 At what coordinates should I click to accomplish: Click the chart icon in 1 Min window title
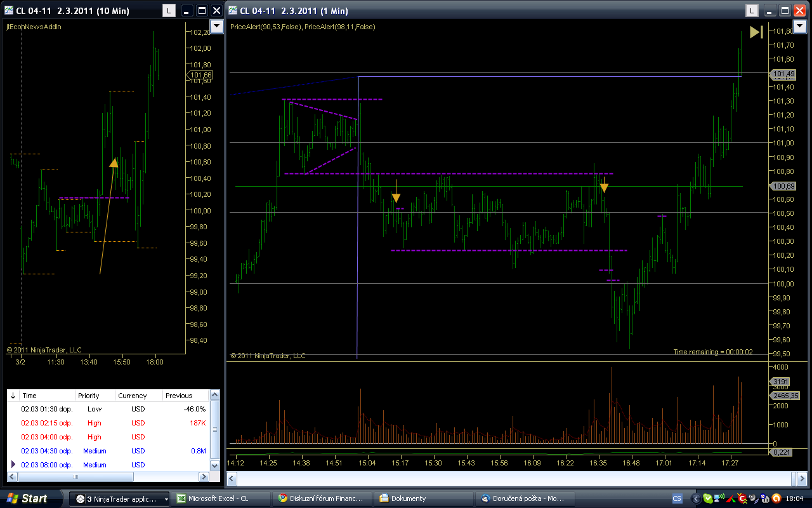233,10
